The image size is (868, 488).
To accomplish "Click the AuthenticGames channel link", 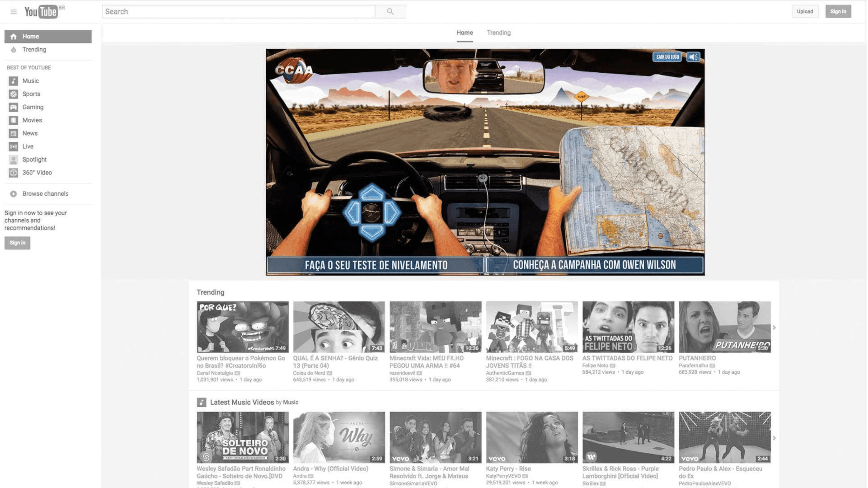I will pos(505,373).
